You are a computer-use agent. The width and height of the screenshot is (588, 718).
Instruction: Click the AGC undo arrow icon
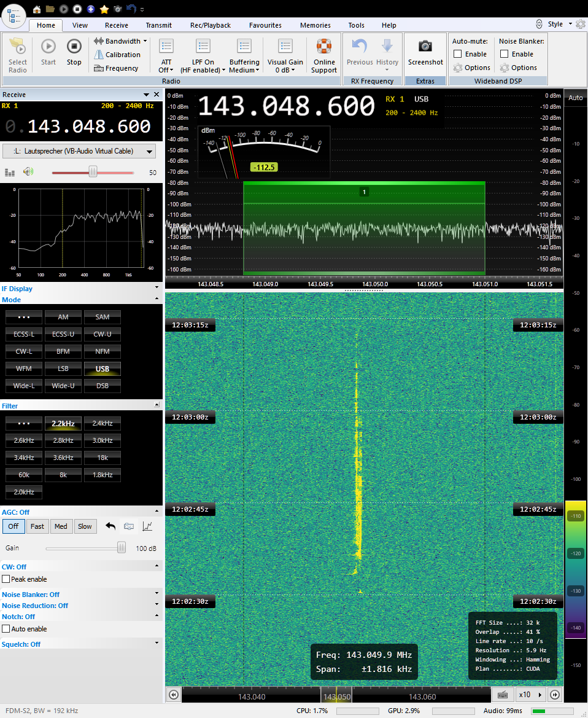(110, 526)
